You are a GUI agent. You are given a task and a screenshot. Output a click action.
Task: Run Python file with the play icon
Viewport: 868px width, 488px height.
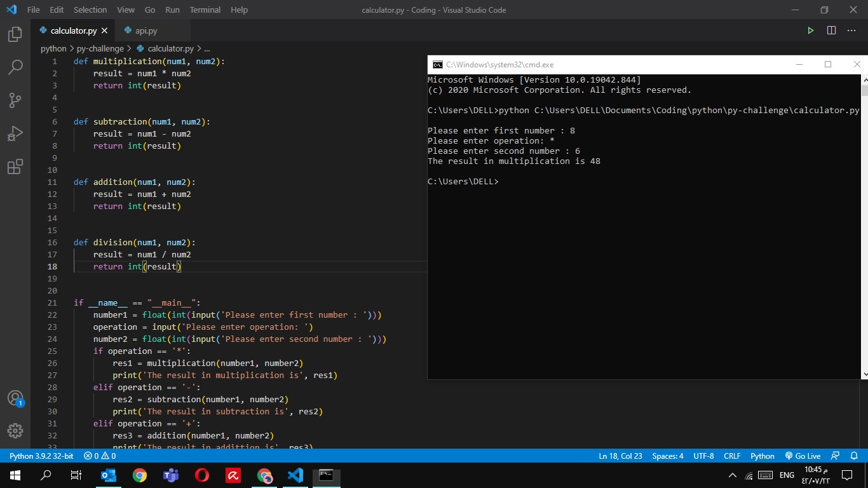(x=810, y=30)
